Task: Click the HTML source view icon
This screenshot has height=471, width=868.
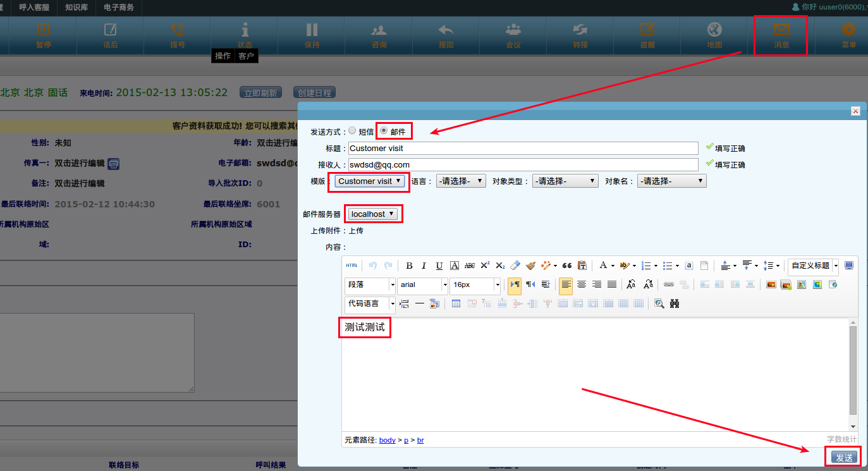Action: coord(351,266)
